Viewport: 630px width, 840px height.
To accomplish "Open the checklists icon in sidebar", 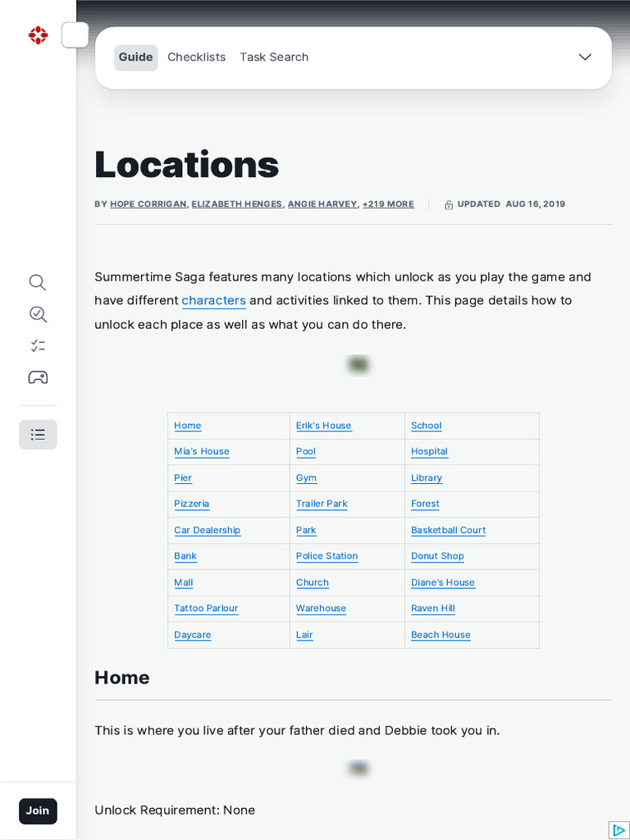I will [38, 345].
